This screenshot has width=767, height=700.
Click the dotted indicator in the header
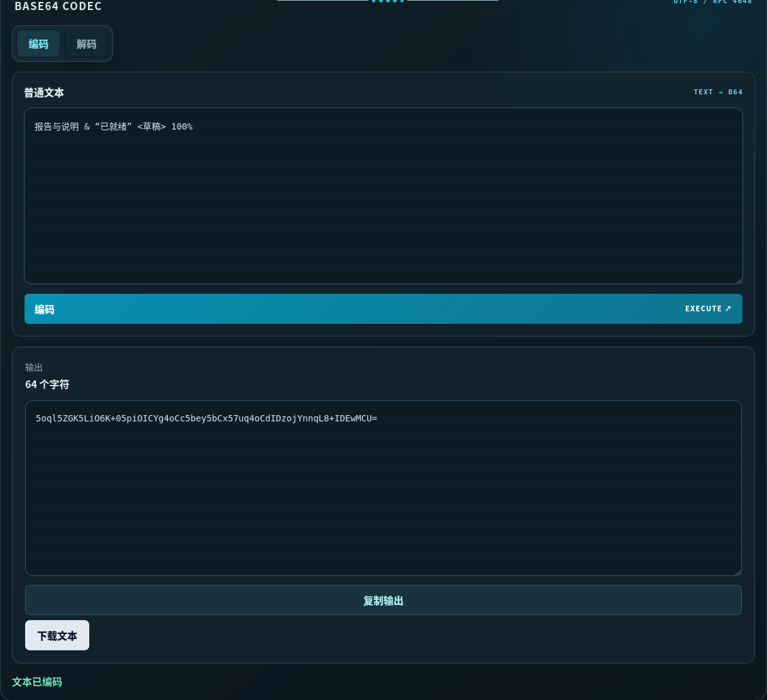point(388,1)
